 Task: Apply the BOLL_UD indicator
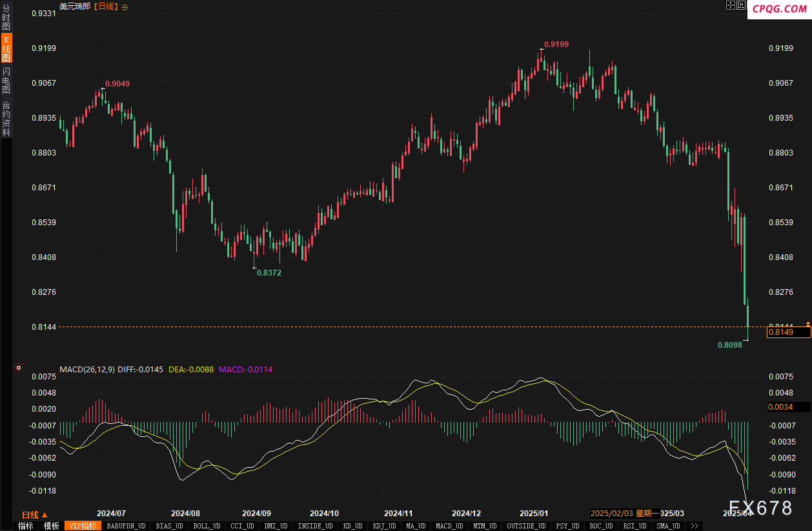[207, 526]
